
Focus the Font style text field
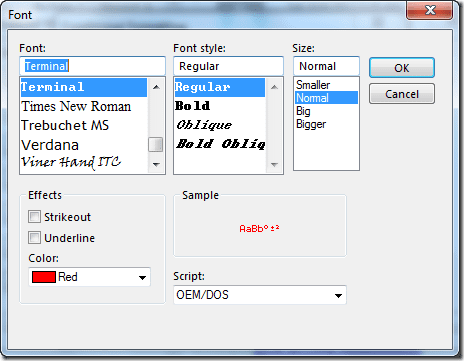(228, 66)
